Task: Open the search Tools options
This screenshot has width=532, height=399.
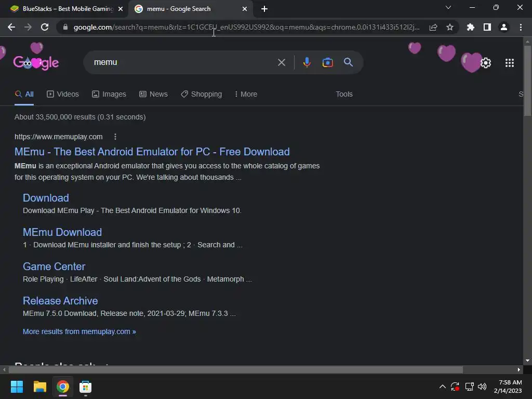Action: [x=344, y=94]
